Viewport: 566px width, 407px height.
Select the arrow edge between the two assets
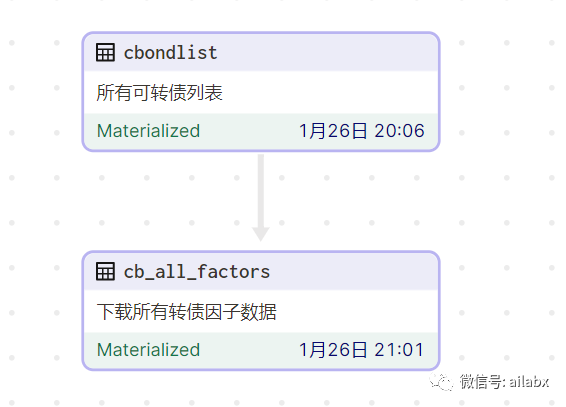pos(261,197)
